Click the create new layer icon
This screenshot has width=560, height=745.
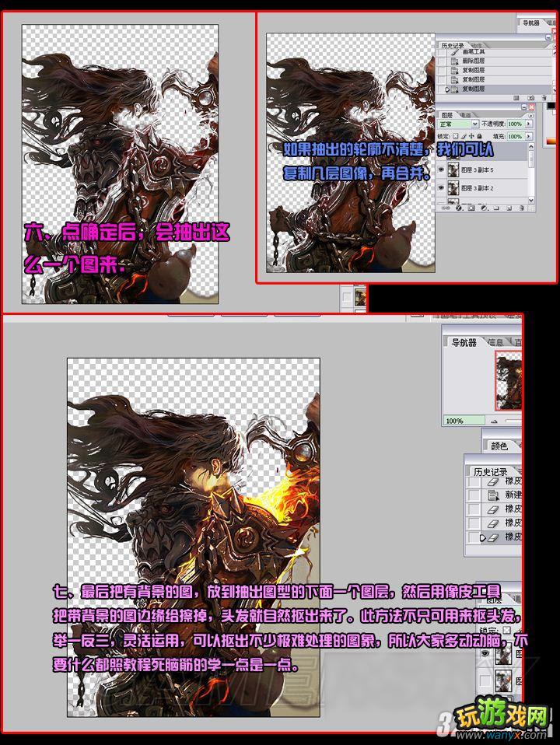[509, 208]
